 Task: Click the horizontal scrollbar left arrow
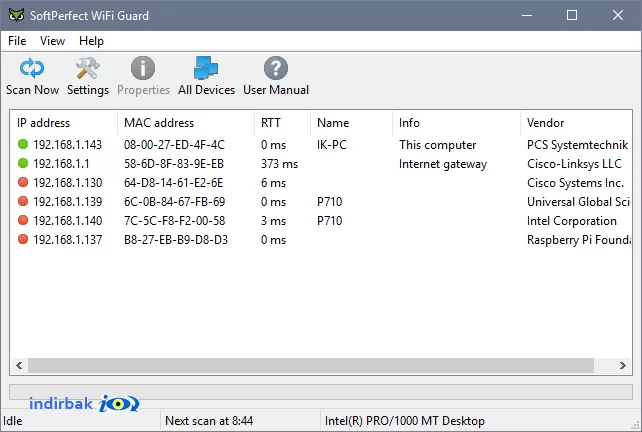click(x=19, y=365)
